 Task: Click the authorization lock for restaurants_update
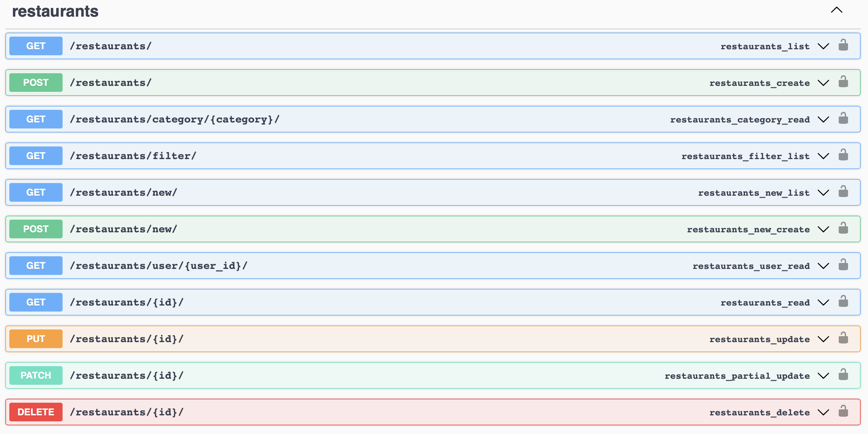(x=843, y=338)
